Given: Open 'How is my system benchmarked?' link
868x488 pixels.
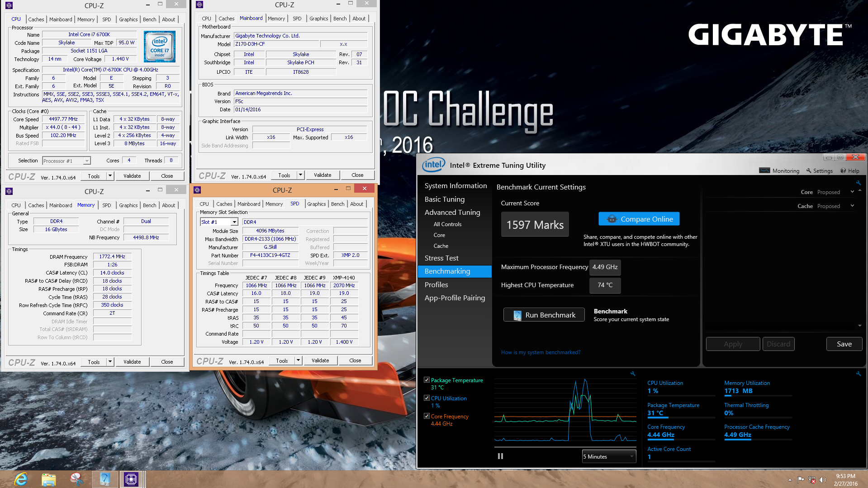Looking at the screenshot, I should (x=541, y=352).
